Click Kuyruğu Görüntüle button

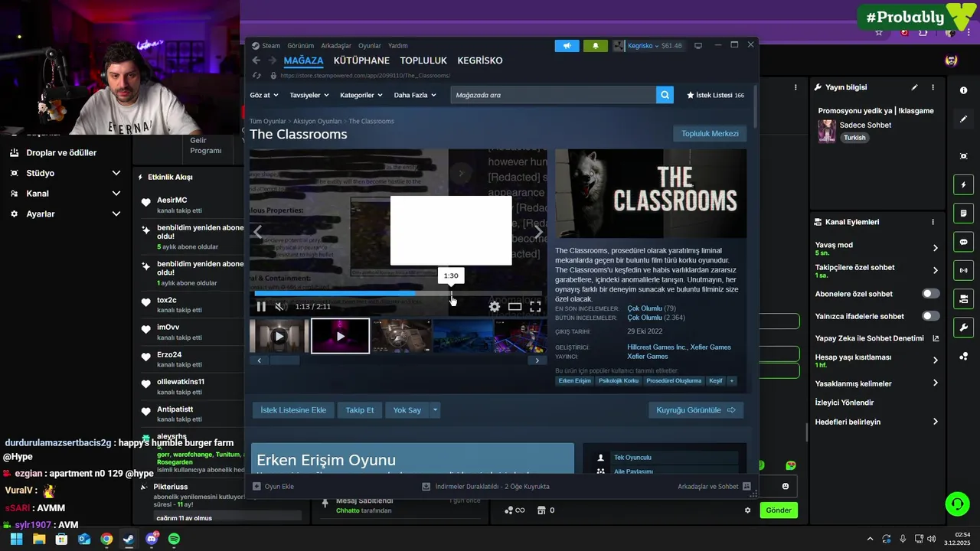[696, 410]
